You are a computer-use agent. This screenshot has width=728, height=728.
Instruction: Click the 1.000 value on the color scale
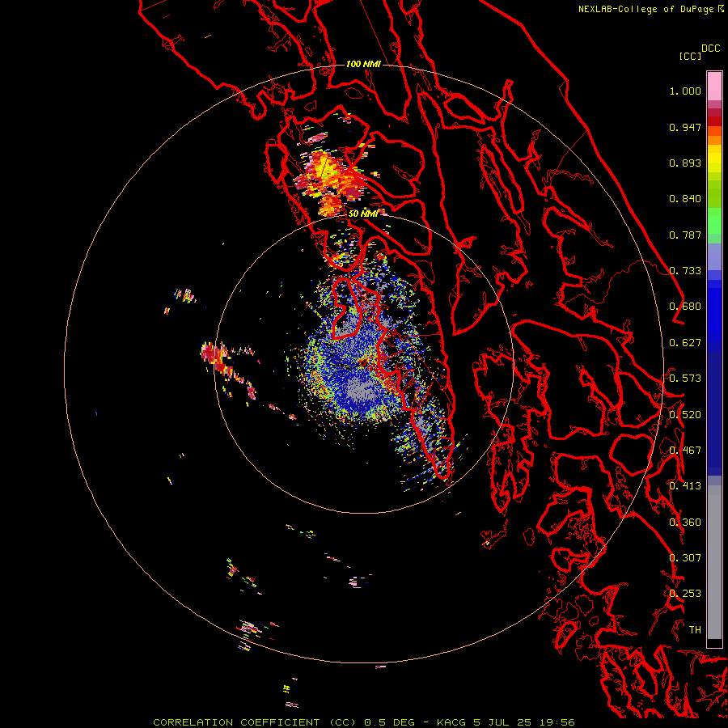tap(685, 91)
